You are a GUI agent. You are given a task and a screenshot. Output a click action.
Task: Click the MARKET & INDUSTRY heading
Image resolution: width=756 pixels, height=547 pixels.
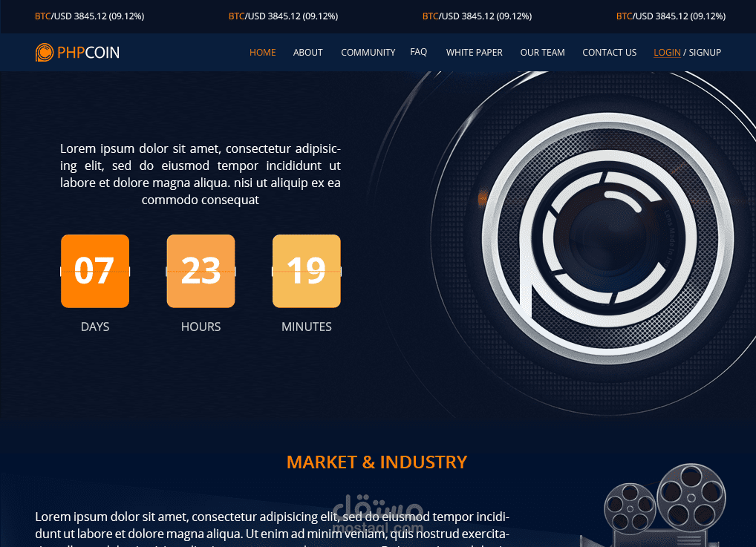[x=377, y=461]
